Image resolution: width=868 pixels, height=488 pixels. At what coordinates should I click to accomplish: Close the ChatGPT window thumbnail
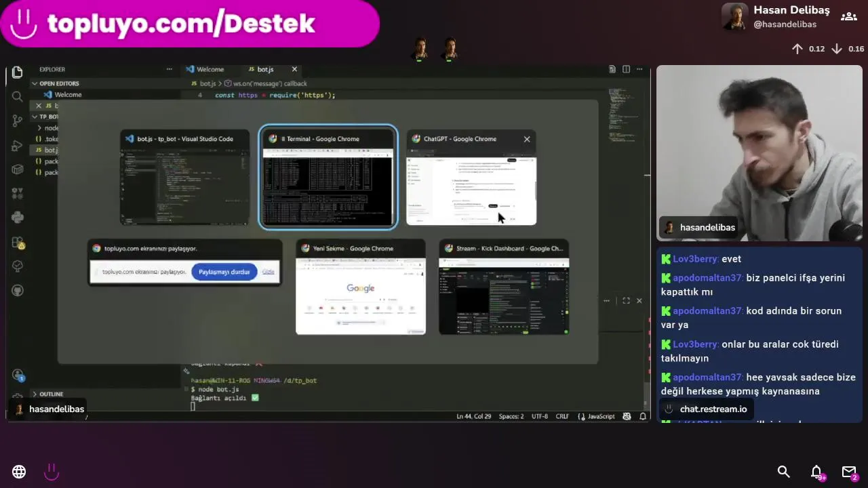click(x=527, y=139)
